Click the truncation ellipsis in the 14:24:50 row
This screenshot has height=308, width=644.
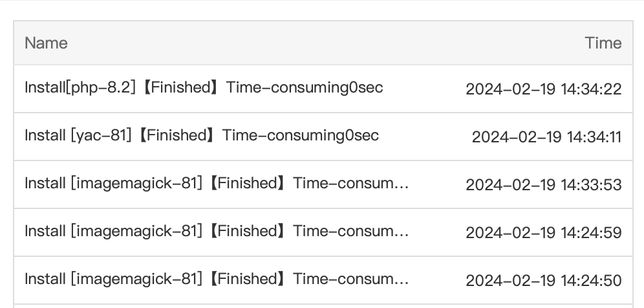click(x=401, y=280)
